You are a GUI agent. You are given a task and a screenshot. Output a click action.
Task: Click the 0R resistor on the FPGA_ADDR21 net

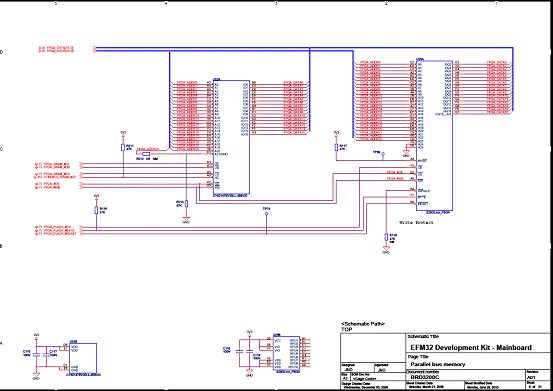pyautogui.click(x=146, y=154)
